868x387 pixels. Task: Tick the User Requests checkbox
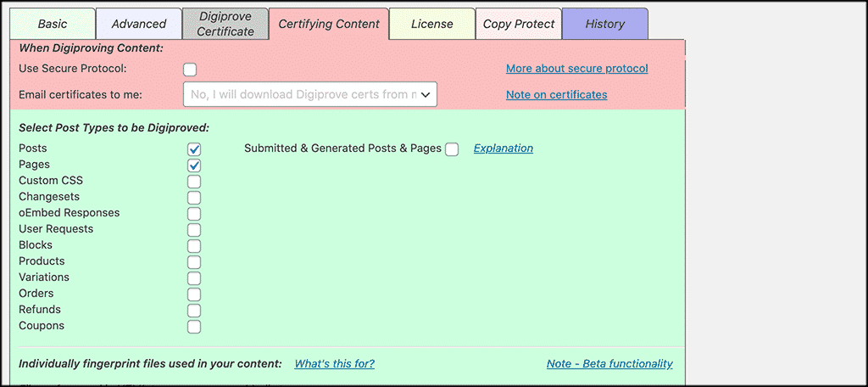194,229
